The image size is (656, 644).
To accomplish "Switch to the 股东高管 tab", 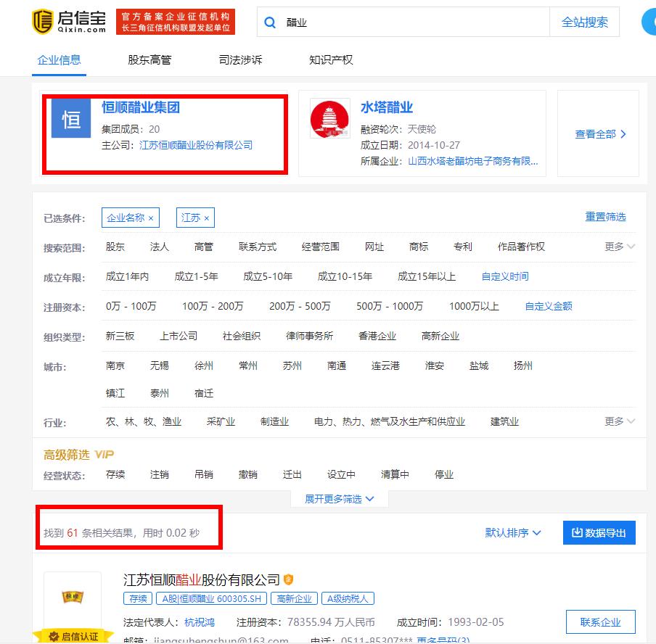I will pos(149,60).
